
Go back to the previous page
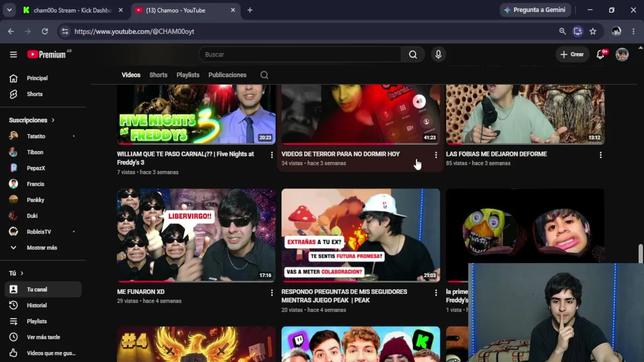click(x=11, y=31)
